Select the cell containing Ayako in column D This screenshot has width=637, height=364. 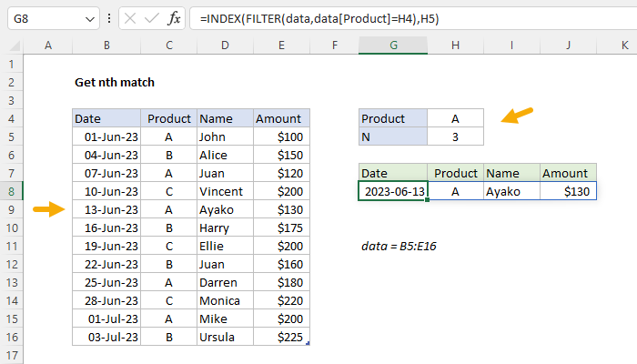tap(224, 210)
